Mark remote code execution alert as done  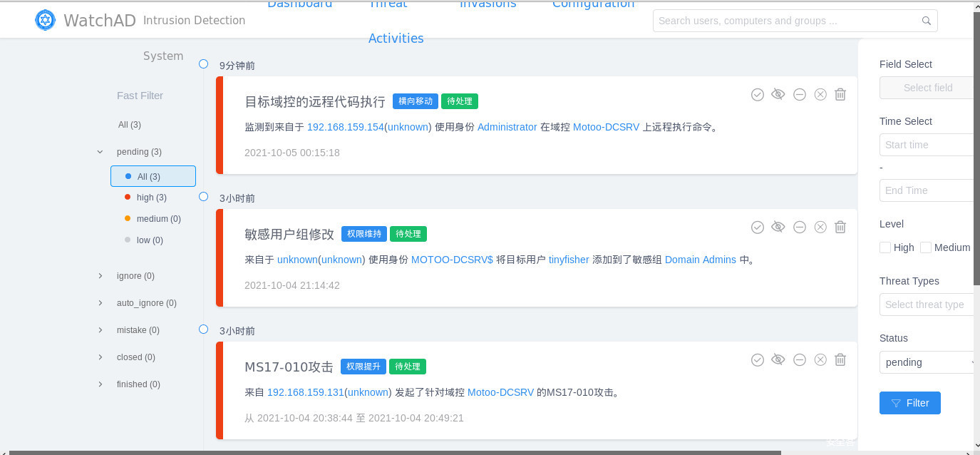(758, 94)
